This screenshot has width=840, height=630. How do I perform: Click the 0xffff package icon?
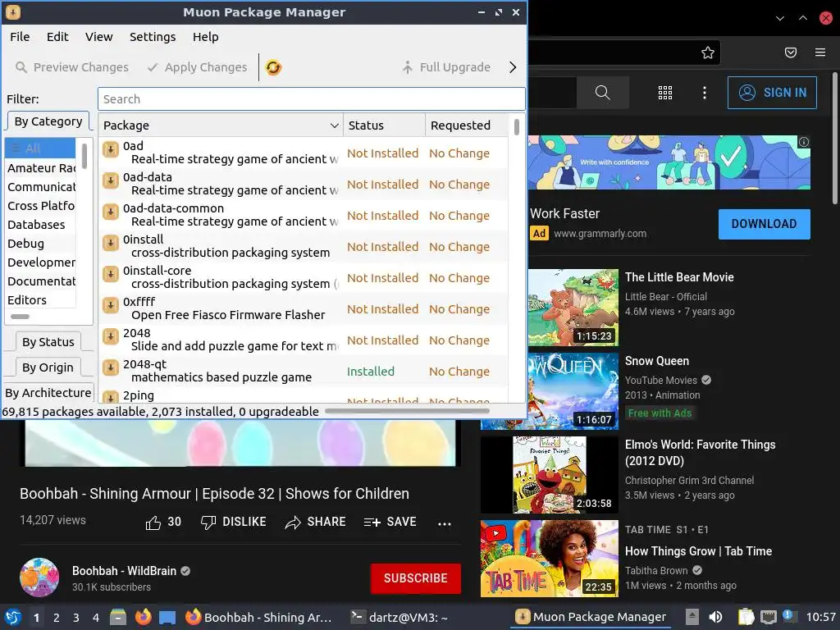click(111, 305)
